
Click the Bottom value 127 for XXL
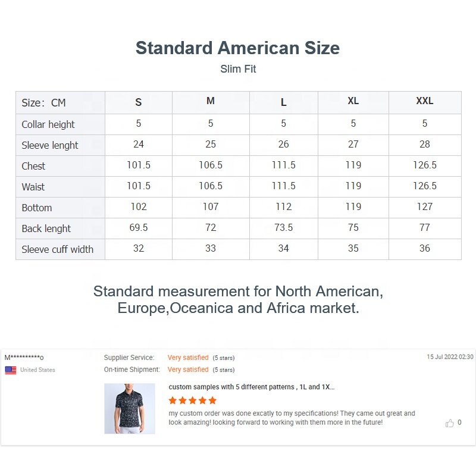[x=424, y=206]
